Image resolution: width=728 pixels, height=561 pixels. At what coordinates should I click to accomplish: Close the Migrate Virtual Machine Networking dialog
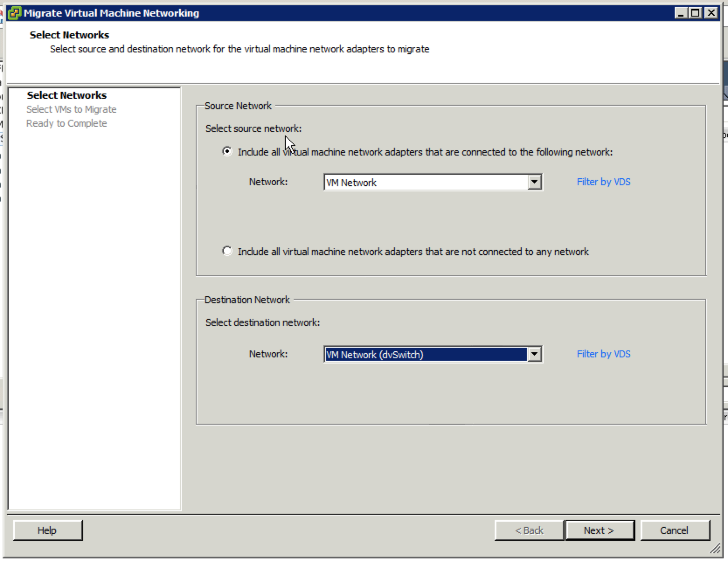point(711,13)
